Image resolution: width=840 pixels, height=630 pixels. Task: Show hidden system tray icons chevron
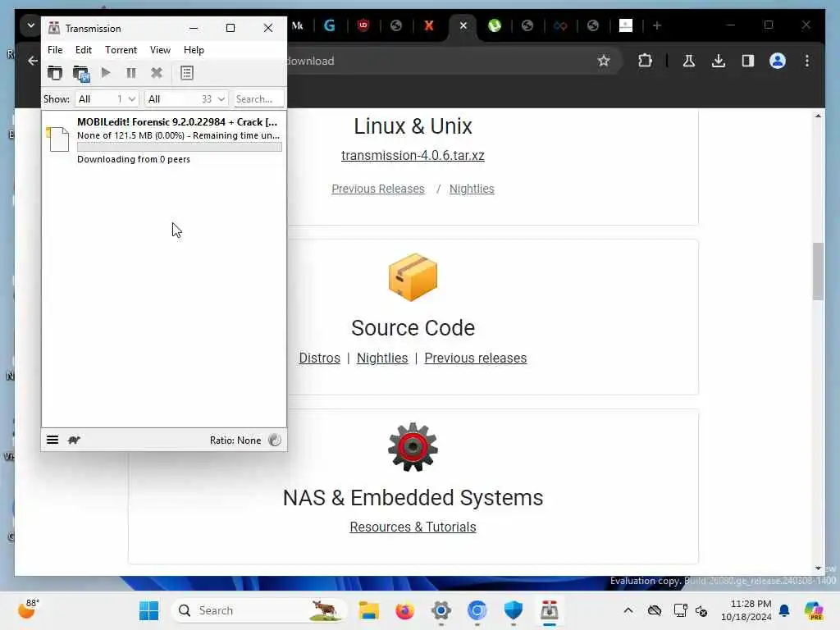628,610
